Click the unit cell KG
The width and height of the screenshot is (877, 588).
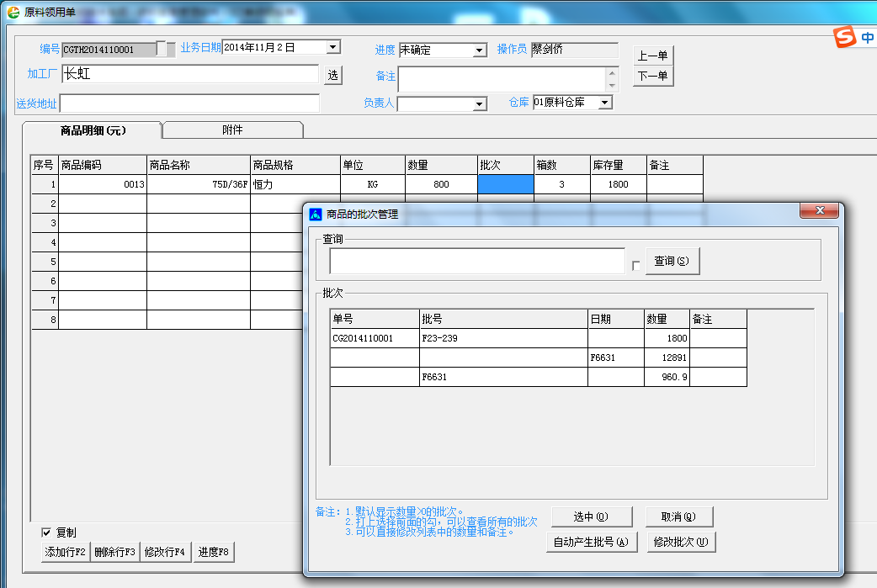pos(373,184)
